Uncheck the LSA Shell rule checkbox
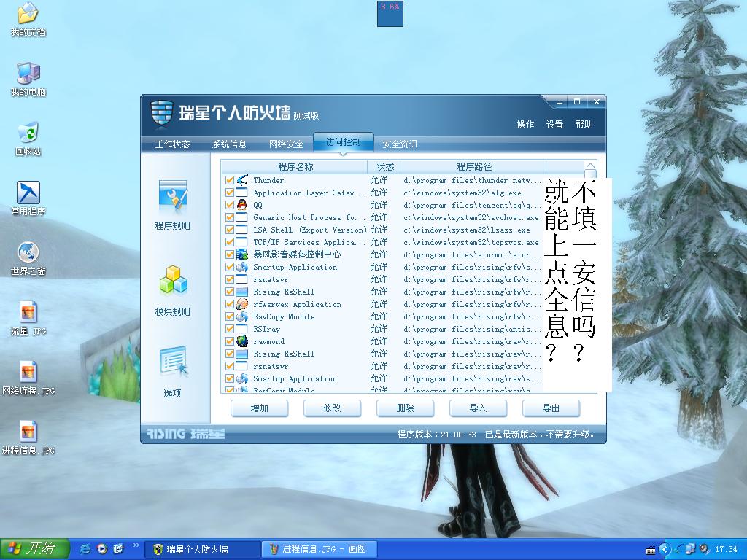The height and width of the screenshot is (560, 747). pos(230,230)
